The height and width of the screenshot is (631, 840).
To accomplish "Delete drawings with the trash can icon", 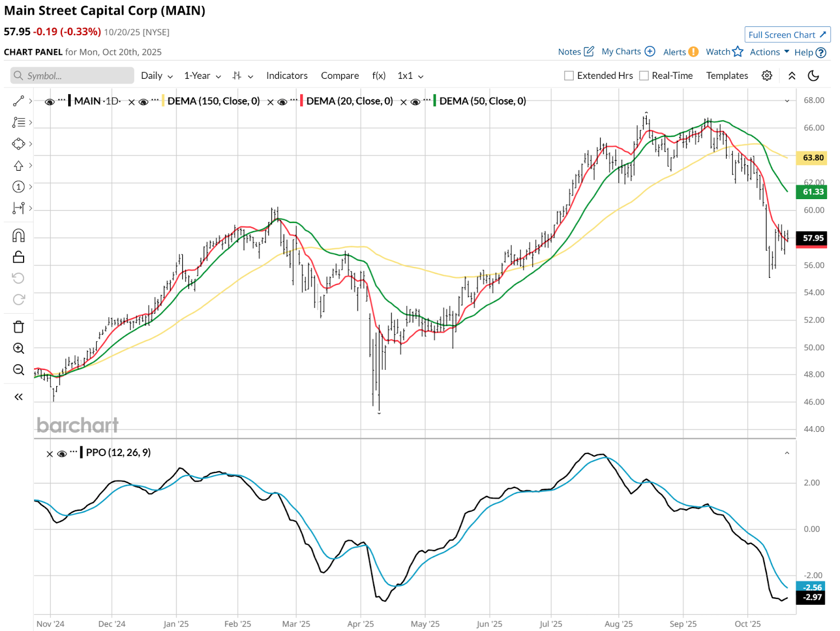I will click(x=18, y=327).
